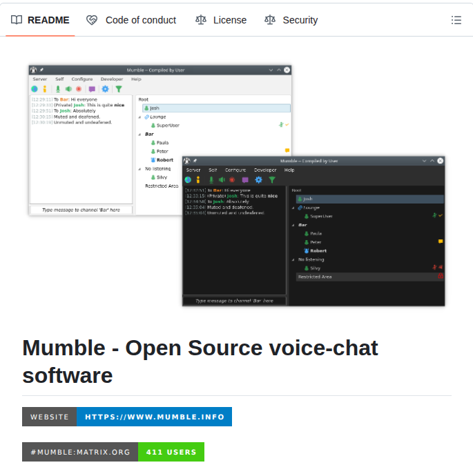The height and width of the screenshot is (476, 473).
Task: Click Silvy's red muted status icons in dark window
Action: click(438, 267)
